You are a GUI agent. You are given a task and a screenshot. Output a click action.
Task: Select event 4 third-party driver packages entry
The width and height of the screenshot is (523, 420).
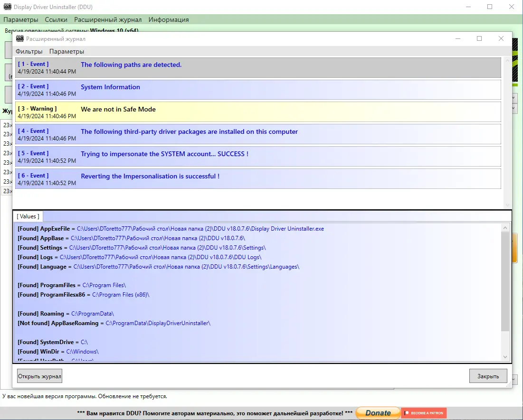pyautogui.click(x=258, y=134)
